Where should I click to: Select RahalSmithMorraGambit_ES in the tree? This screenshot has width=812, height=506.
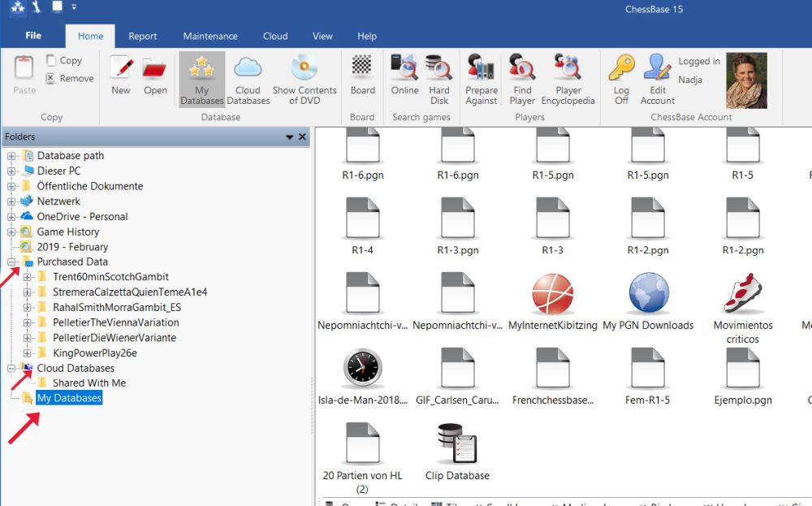coord(117,307)
